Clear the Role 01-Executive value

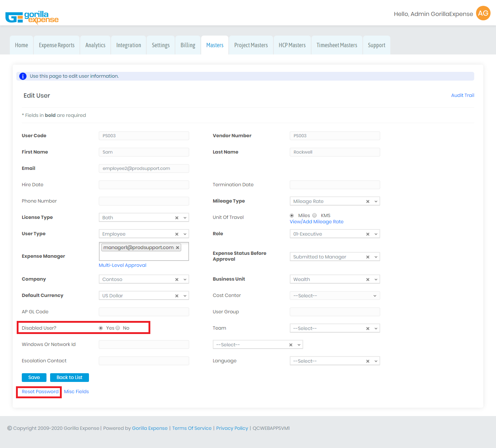tap(367, 234)
